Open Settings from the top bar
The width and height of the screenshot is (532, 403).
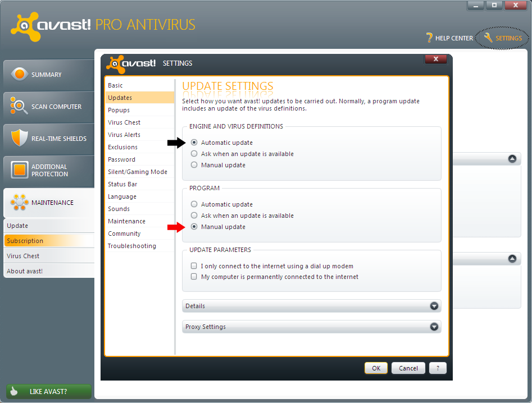click(503, 38)
